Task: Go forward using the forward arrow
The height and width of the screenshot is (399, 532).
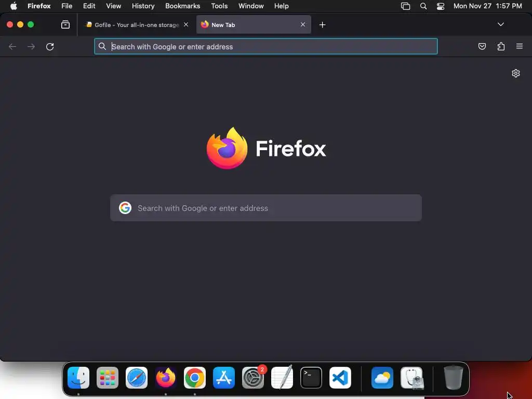Action: tap(31, 46)
